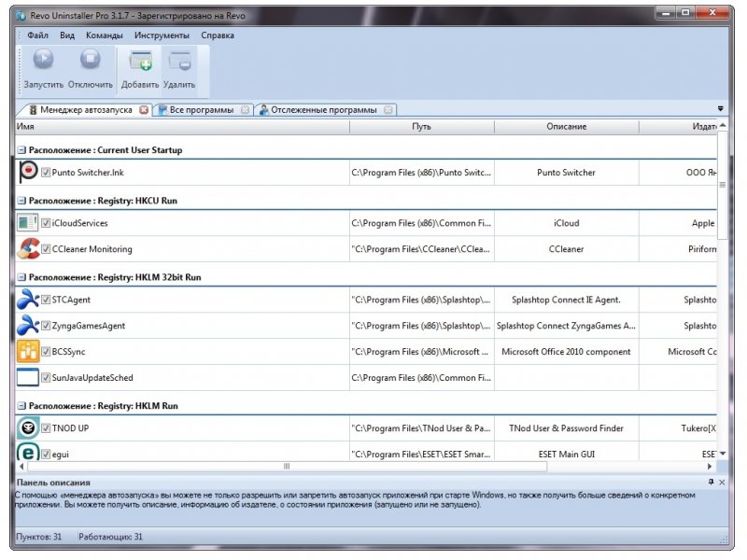Open the Файл menu
Viewport: 747px width, 560px height.
pos(37,35)
